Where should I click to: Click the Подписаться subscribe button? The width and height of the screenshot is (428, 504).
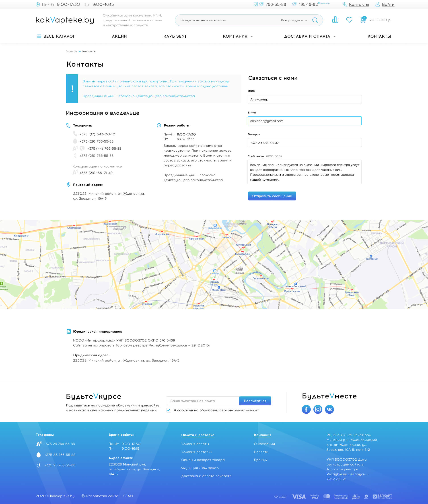click(255, 401)
